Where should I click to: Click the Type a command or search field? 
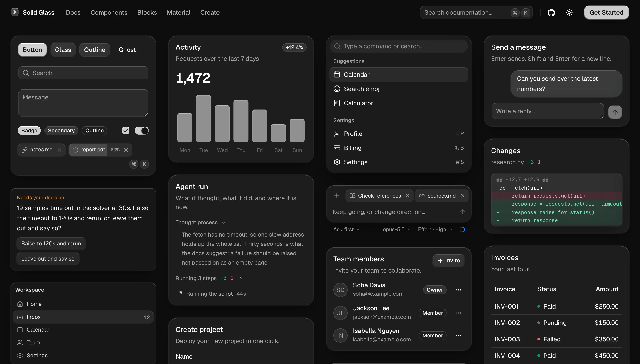tap(399, 46)
